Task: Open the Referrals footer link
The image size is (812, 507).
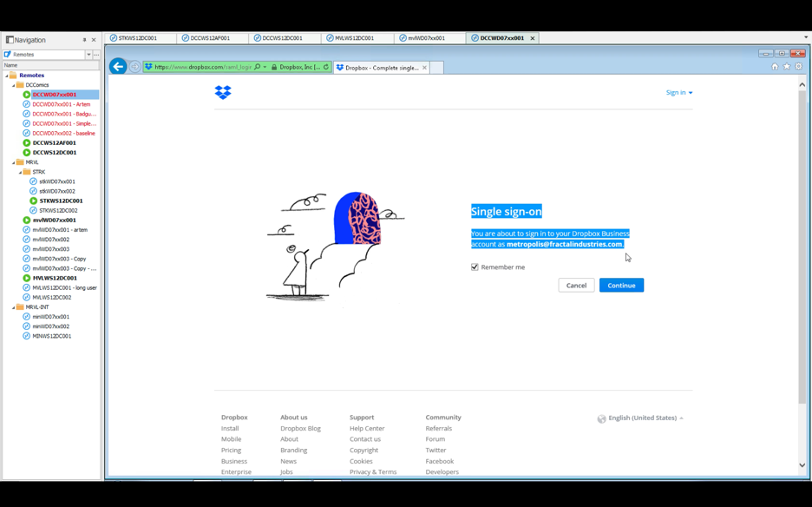Action: point(439,428)
